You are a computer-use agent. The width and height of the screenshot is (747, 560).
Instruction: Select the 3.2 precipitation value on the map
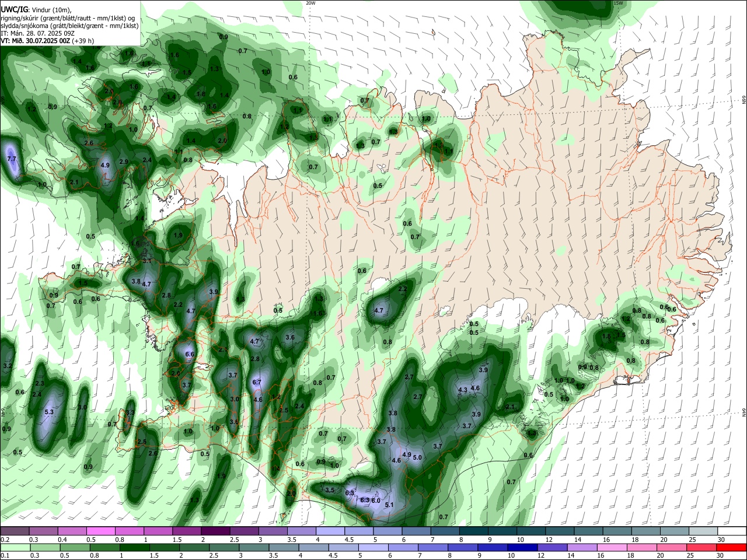tap(8, 366)
